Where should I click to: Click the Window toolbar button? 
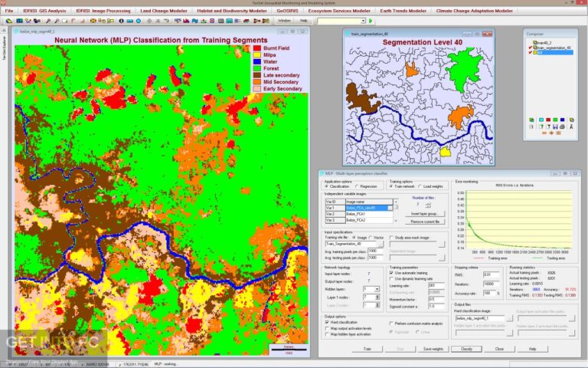(284, 21)
